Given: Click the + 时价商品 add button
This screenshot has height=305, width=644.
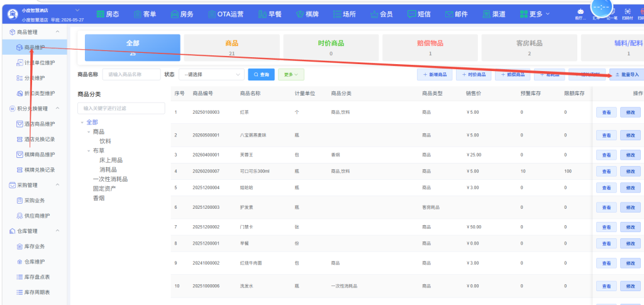Looking at the screenshot, I should (474, 74).
